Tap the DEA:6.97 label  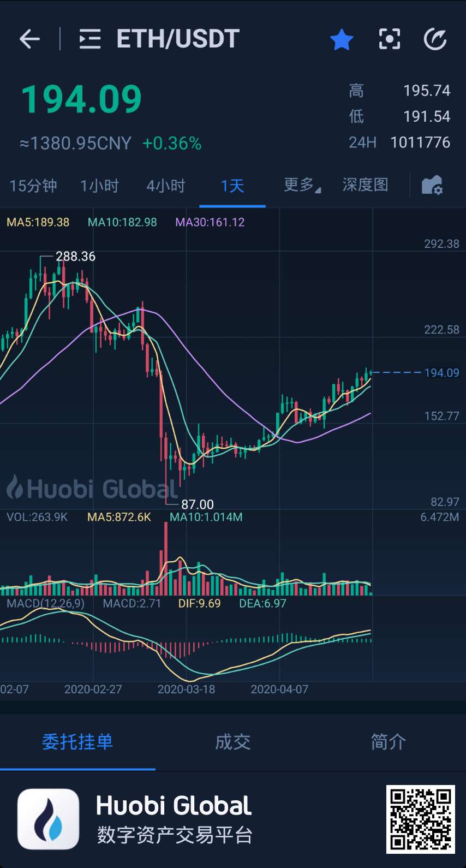click(x=262, y=603)
